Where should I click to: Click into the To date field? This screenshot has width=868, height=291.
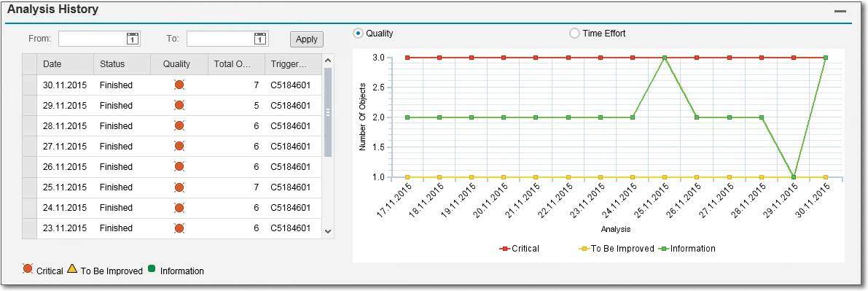coord(220,39)
